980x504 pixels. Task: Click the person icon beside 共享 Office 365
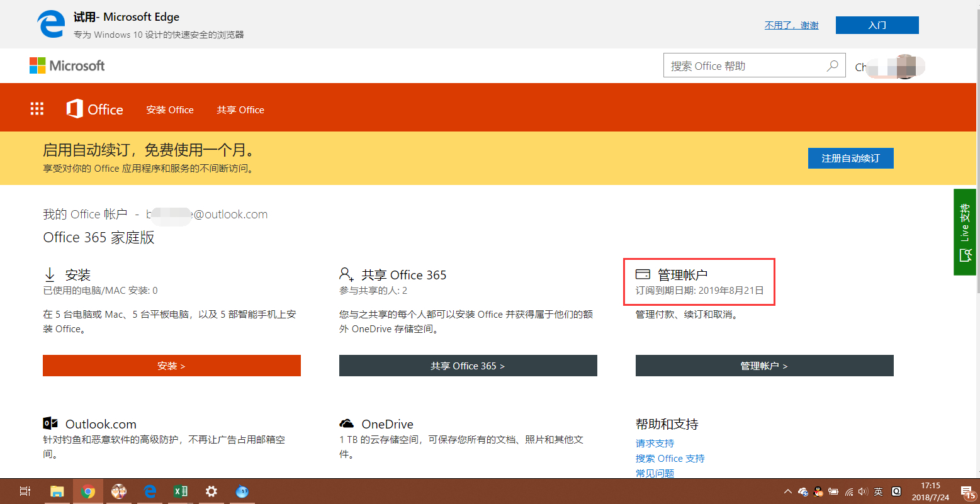coord(346,274)
